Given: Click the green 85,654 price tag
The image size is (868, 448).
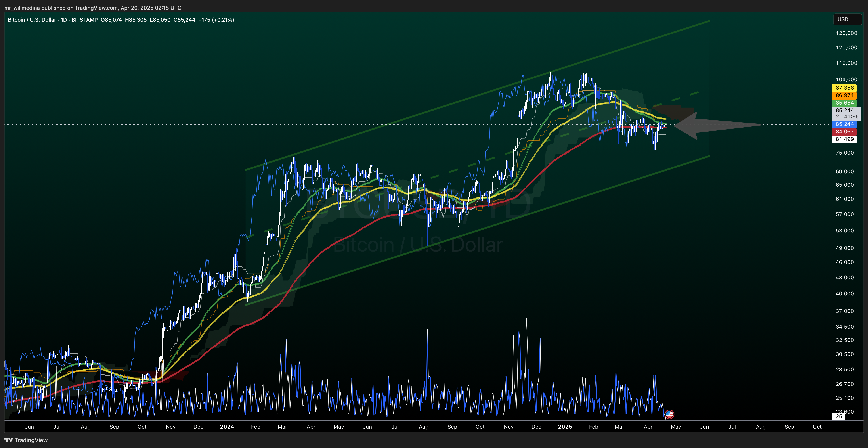Looking at the screenshot, I should (844, 103).
